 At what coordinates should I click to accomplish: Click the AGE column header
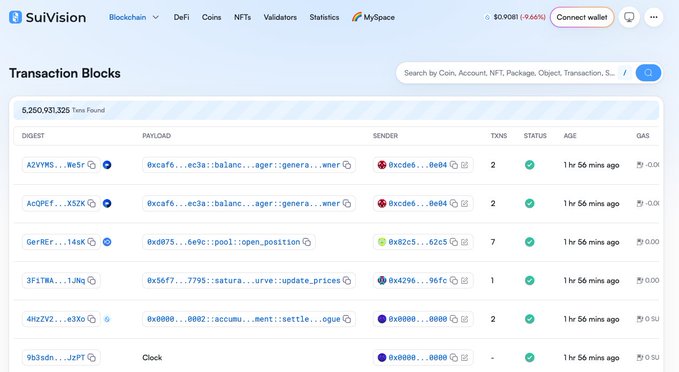pos(570,136)
